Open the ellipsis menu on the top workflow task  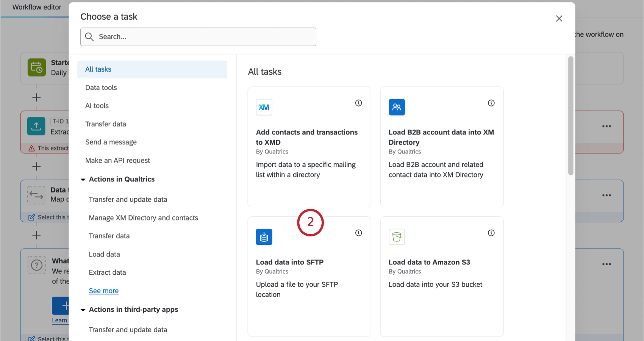tap(606, 126)
